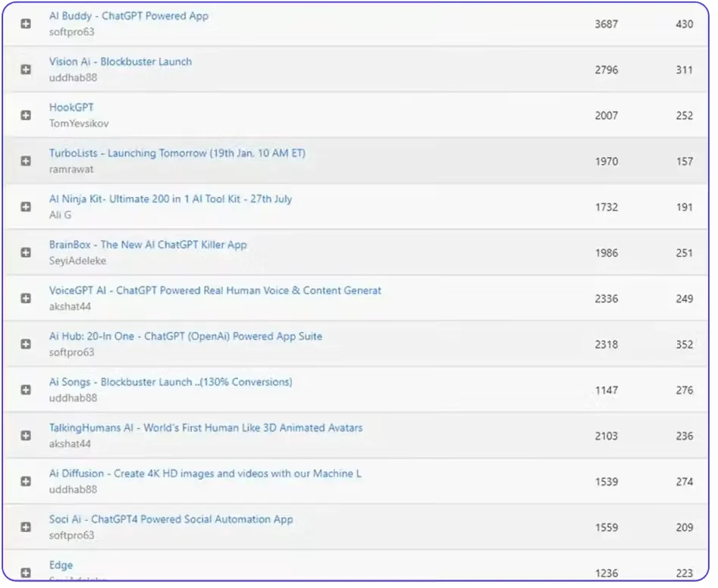Select the value 2796 in Vision Ai row
This screenshot has height=588, width=718.
[607, 70]
